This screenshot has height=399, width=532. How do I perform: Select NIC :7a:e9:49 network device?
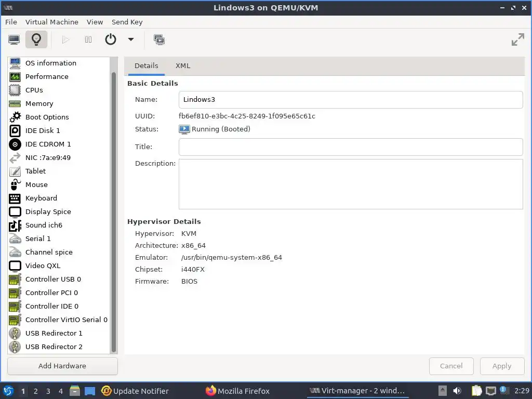59,158
